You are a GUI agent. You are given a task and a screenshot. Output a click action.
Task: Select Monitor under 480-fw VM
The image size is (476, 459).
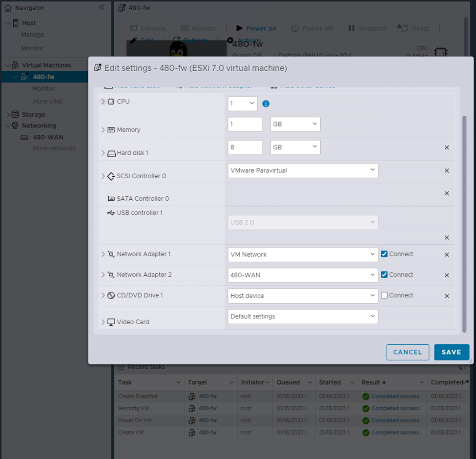43,88
